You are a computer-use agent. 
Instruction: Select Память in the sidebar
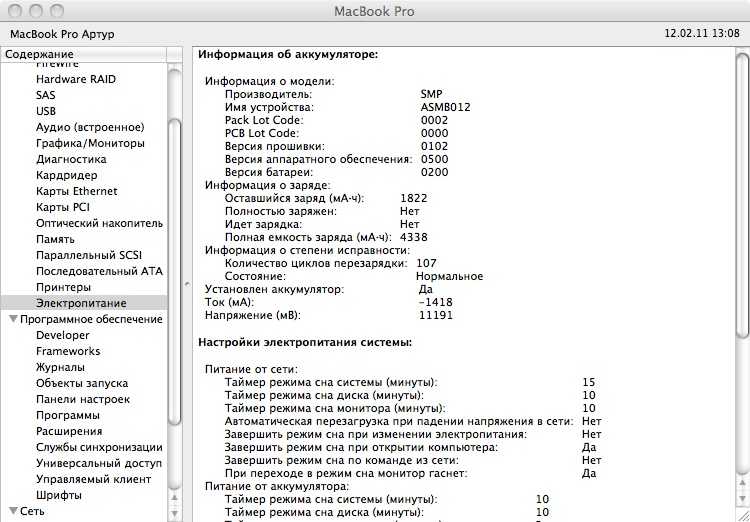coord(55,239)
